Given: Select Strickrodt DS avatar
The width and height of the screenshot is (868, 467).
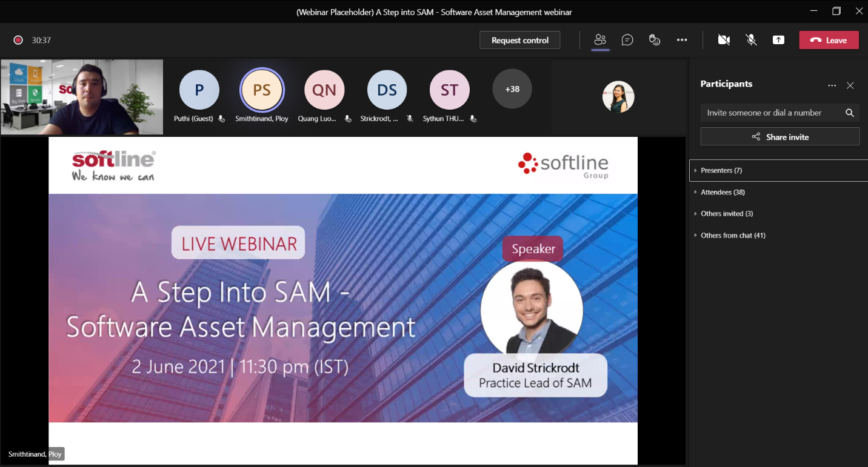Looking at the screenshot, I should click(x=387, y=90).
